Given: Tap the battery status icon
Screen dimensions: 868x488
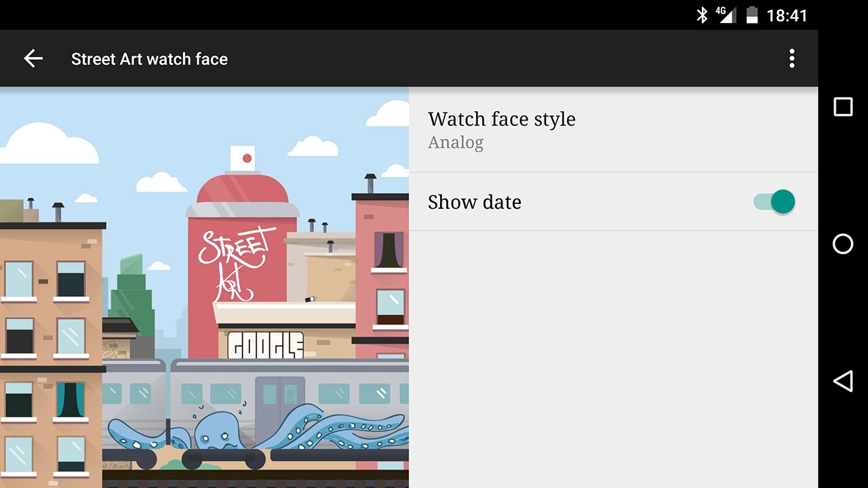Looking at the screenshot, I should point(751,15).
